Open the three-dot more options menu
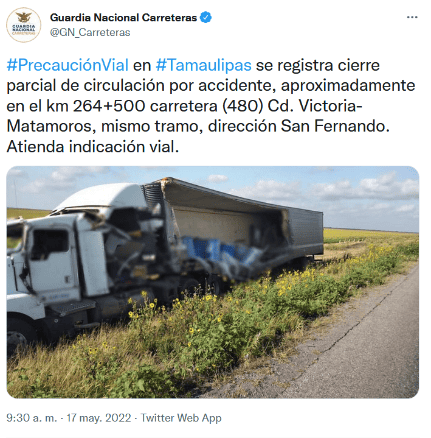 (412, 17)
